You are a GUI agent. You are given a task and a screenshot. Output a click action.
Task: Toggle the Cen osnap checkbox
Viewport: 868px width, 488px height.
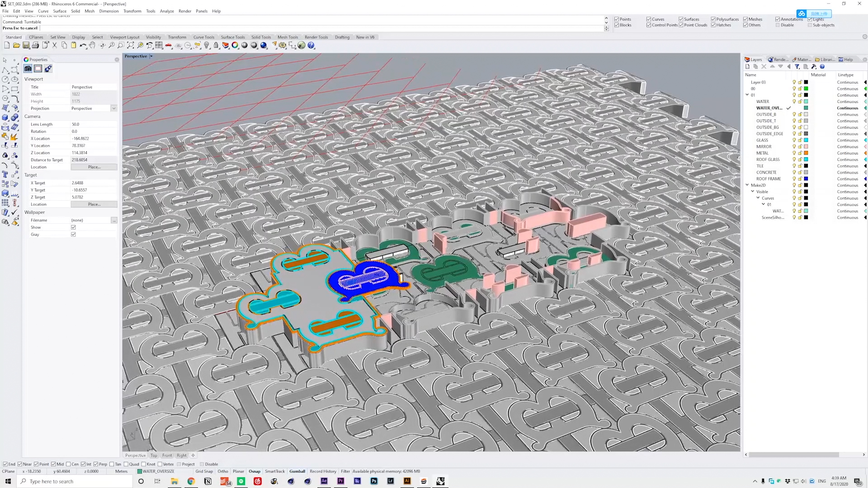69,464
